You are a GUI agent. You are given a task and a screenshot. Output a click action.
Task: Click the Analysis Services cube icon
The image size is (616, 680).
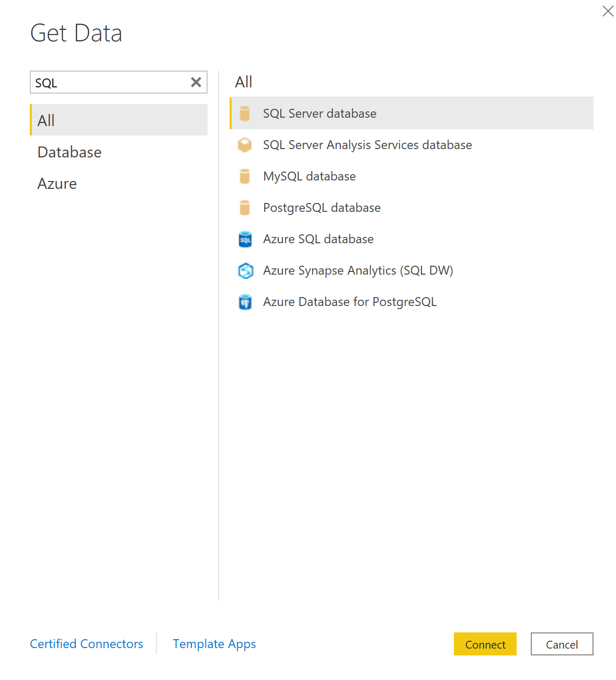pos(245,145)
